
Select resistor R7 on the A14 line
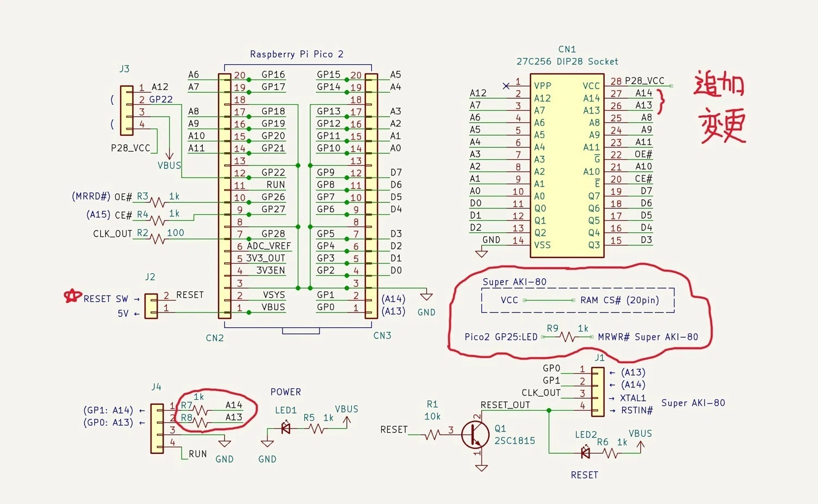coord(200,410)
